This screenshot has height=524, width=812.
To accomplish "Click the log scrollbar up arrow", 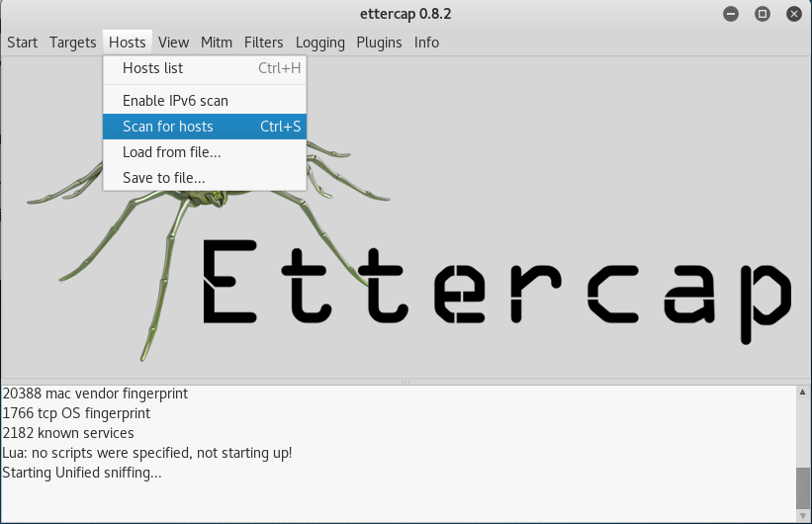I will tap(803, 392).
